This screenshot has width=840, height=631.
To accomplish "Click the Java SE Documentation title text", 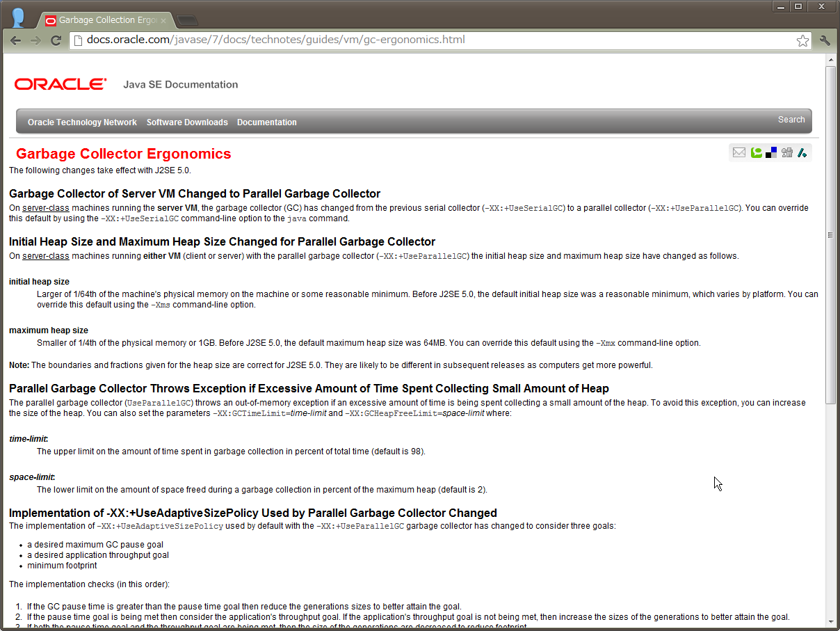I will point(181,85).
